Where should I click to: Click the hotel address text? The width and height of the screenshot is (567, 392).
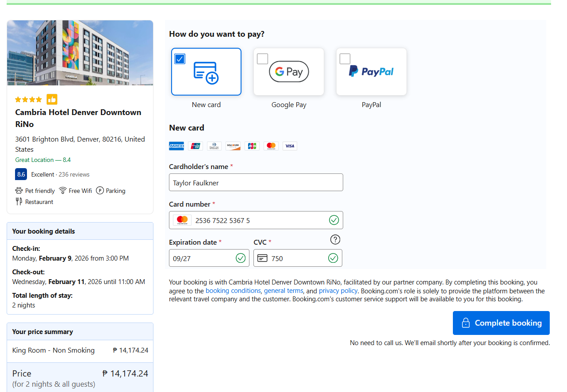[80, 144]
